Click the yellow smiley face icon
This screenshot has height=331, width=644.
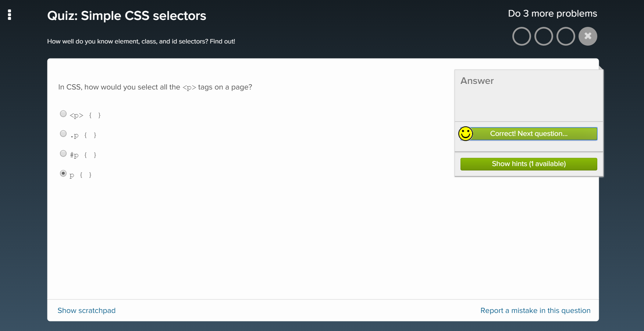(466, 134)
